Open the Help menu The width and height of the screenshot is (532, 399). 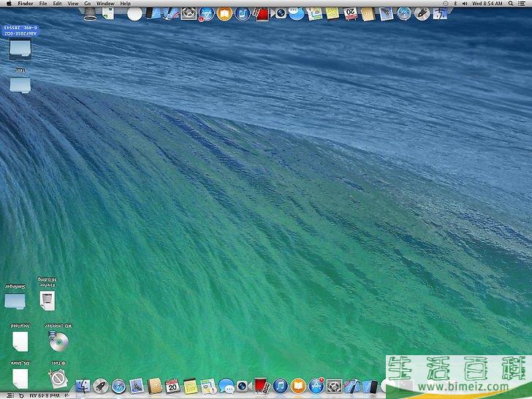pos(125,4)
